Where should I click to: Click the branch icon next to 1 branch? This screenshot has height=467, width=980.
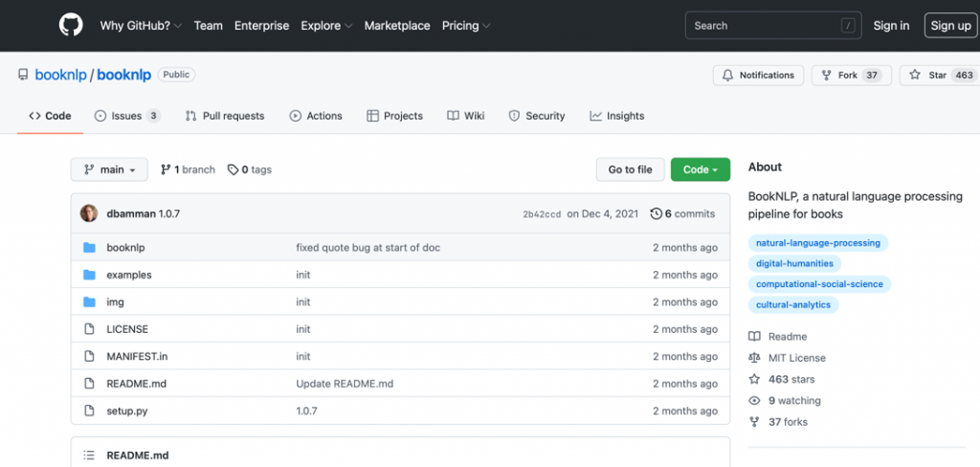(166, 169)
